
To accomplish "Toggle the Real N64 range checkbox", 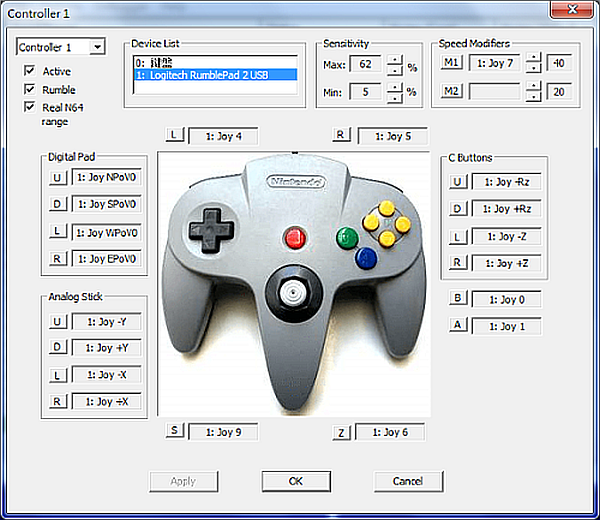I will pyautogui.click(x=29, y=107).
